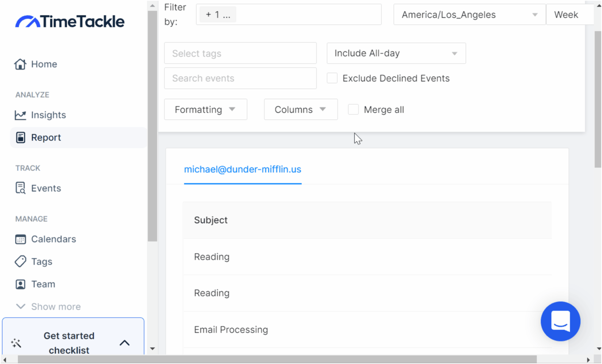Click the sidebar scrollbar up arrow

(x=152, y=5)
